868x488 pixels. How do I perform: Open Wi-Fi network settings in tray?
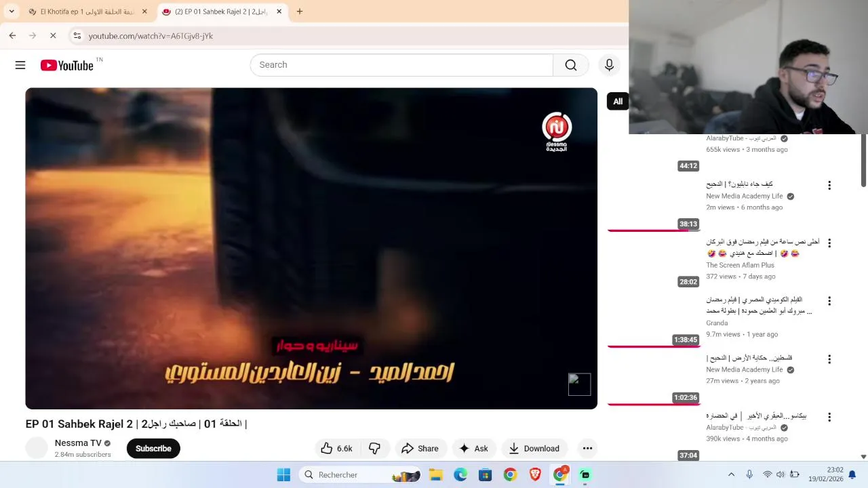click(767, 474)
